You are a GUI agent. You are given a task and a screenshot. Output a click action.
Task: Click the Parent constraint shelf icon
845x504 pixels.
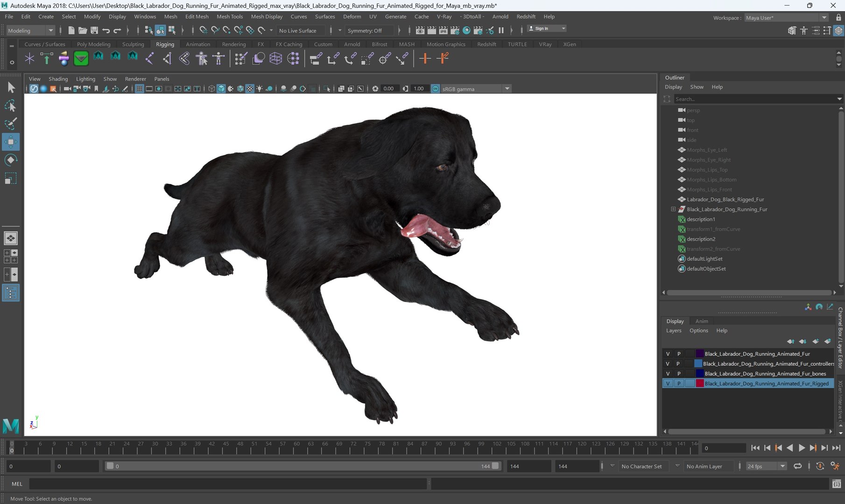click(x=316, y=58)
